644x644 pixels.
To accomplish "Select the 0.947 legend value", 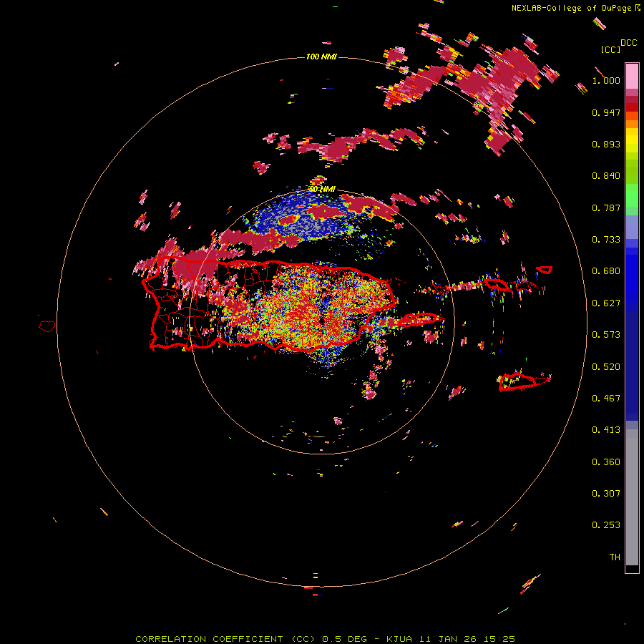I will point(606,112).
